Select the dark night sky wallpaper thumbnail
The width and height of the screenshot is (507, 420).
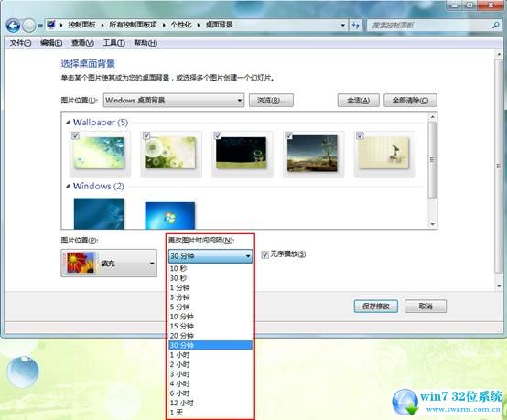pos(242,153)
